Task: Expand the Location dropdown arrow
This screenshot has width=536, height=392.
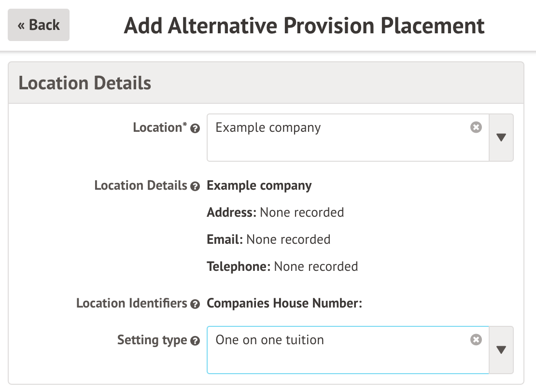Action: coord(501,138)
